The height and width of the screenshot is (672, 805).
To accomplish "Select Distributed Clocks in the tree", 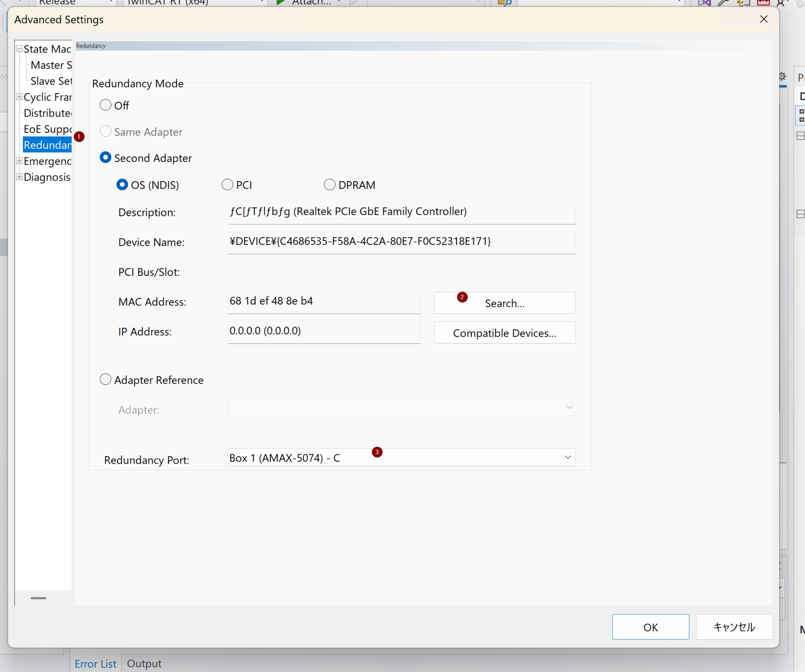I will coord(47,113).
